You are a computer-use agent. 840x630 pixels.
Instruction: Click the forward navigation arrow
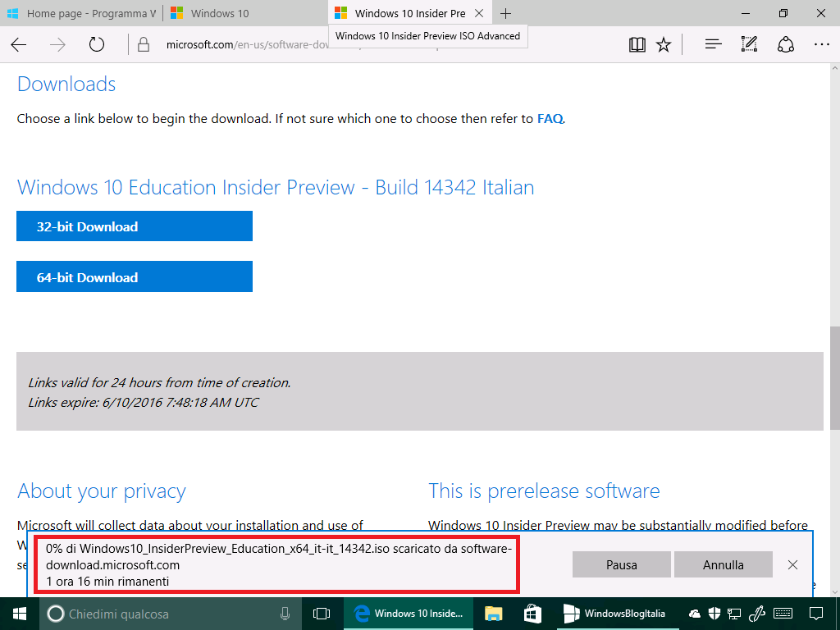point(57,44)
